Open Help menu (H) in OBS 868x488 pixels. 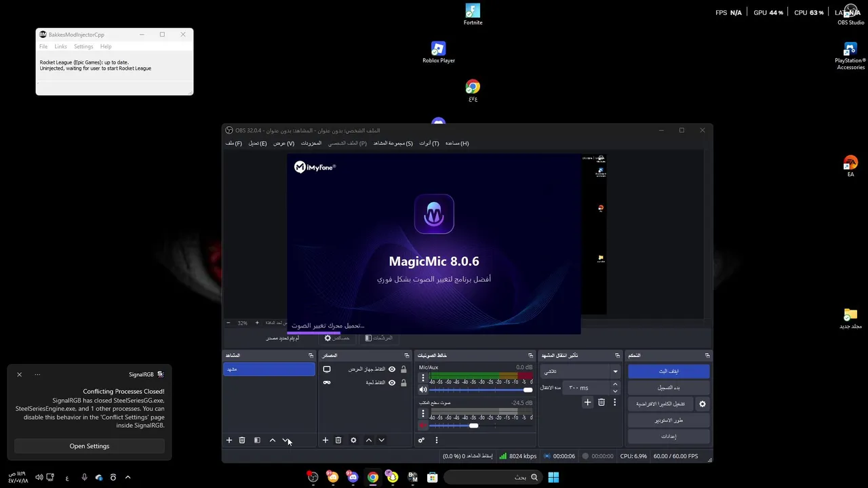point(457,143)
